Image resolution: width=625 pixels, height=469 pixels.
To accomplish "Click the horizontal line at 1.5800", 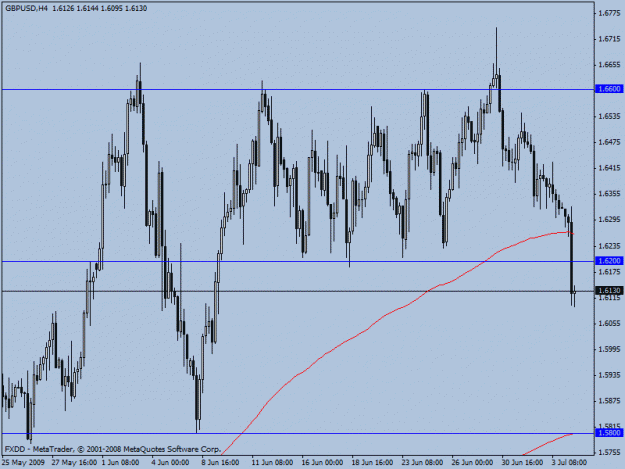I will coord(298,433).
